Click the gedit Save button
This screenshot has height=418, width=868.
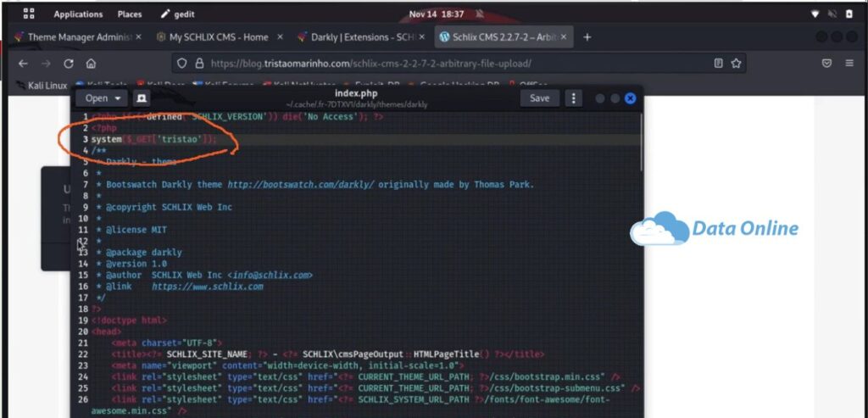540,98
